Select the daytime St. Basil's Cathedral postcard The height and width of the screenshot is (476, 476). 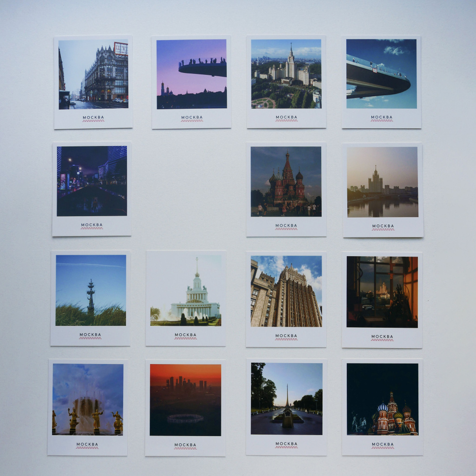pos(286,189)
